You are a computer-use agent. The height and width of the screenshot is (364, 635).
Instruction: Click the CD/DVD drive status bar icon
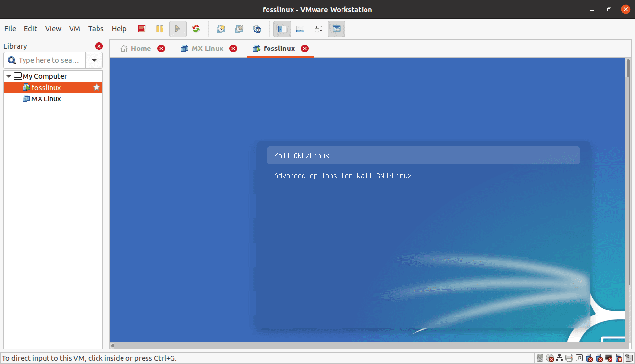550,358
